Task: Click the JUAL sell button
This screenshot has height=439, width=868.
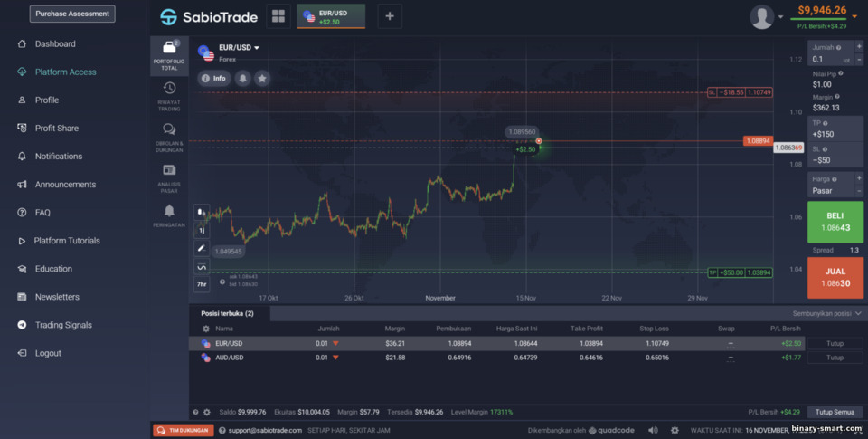Action: click(x=835, y=278)
